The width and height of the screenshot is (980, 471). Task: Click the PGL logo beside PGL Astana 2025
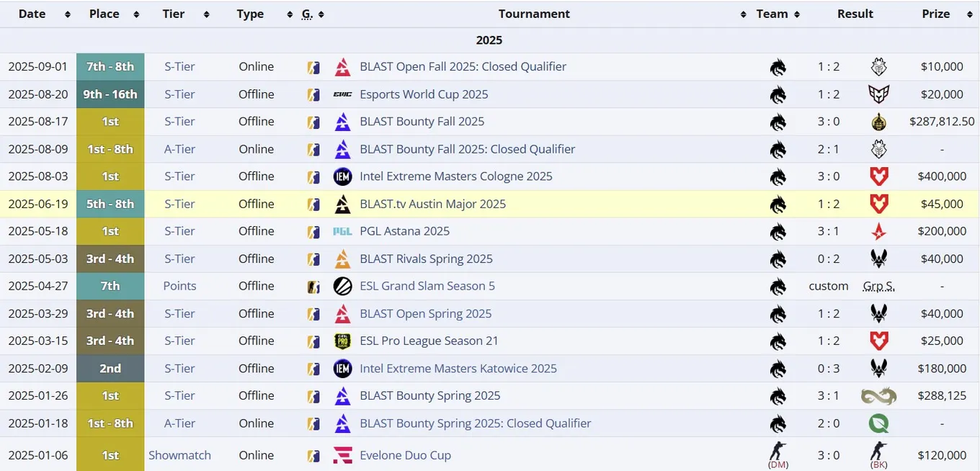coord(343,231)
